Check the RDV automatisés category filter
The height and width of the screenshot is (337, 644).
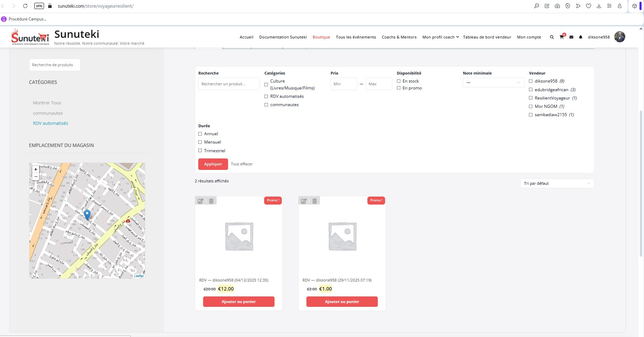(266, 96)
